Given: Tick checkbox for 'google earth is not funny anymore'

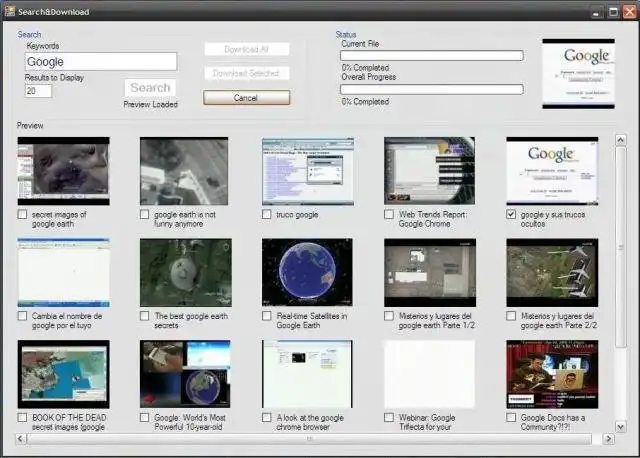Looking at the screenshot, I should click(144, 214).
